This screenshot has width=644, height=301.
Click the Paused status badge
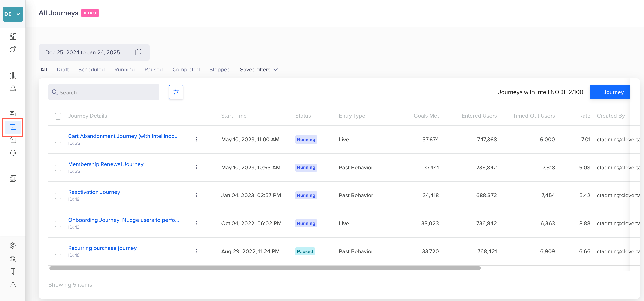point(305,251)
